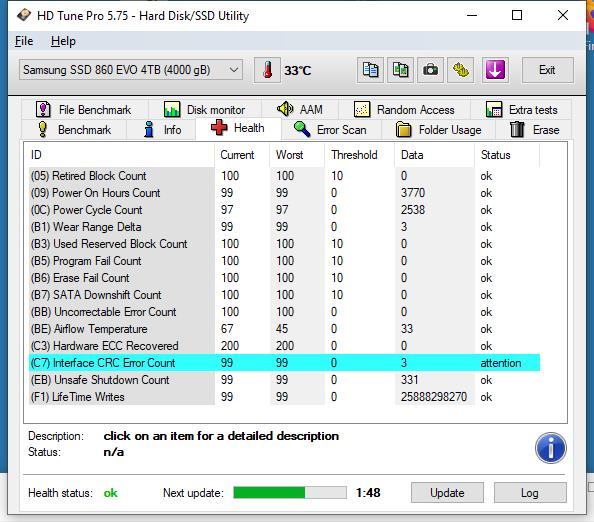The height and width of the screenshot is (522, 594).
Task: Open the Folder Usage tab
Action: (439, 130)
